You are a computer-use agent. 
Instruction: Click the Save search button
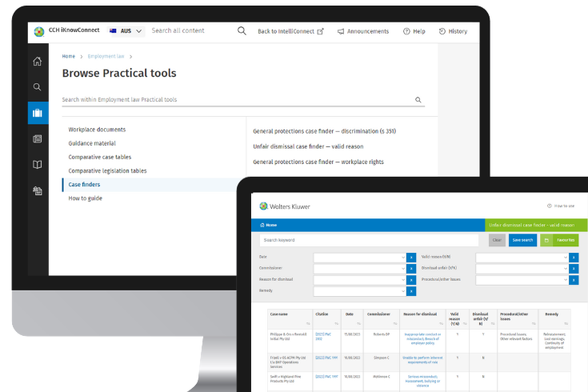[522, 240]
